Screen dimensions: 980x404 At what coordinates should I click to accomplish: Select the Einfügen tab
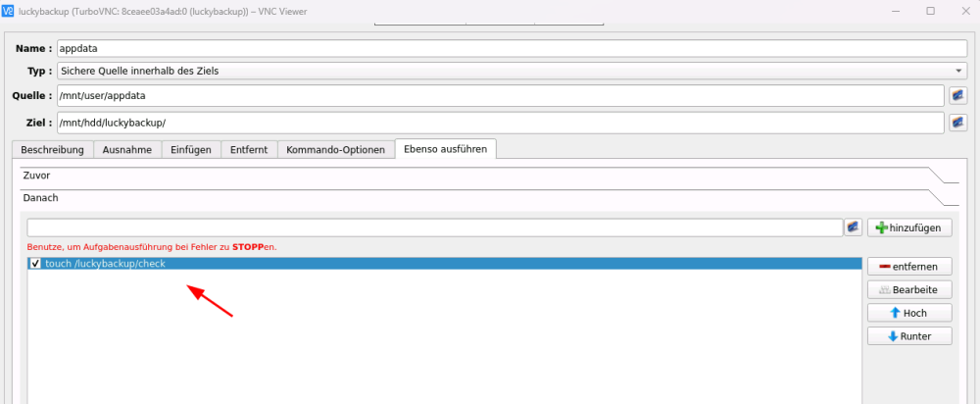(x=191, y=150)
